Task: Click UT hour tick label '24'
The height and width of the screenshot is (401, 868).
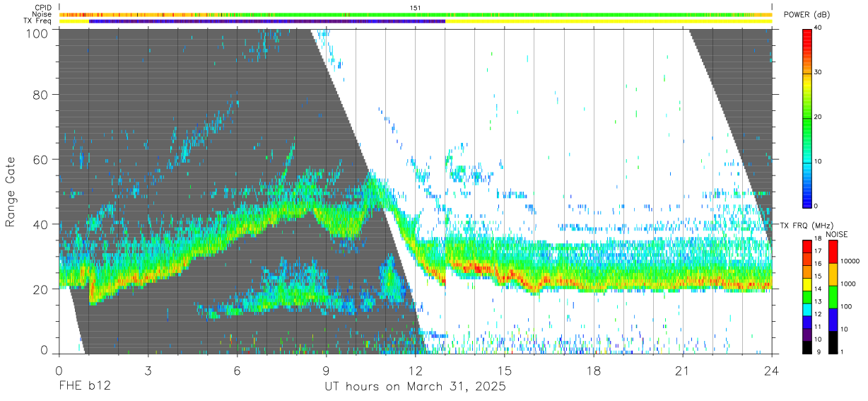Action: click(771, 370)
